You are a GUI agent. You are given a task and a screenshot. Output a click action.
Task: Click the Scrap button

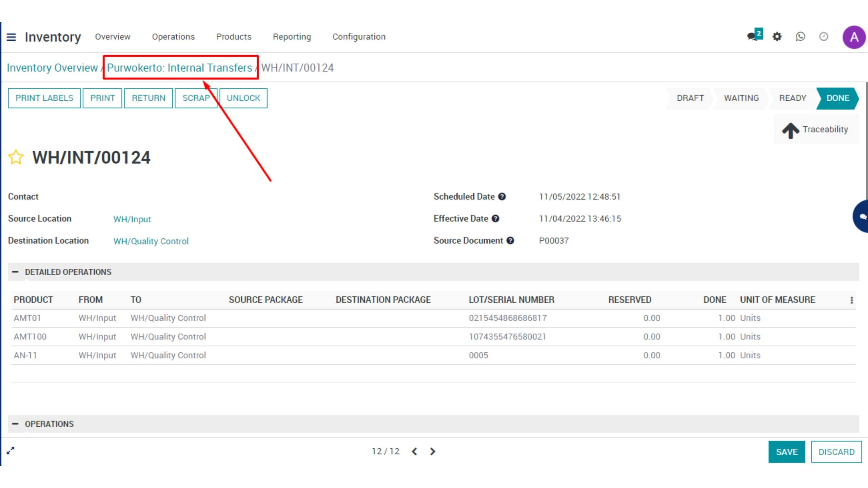coord(196,98)
